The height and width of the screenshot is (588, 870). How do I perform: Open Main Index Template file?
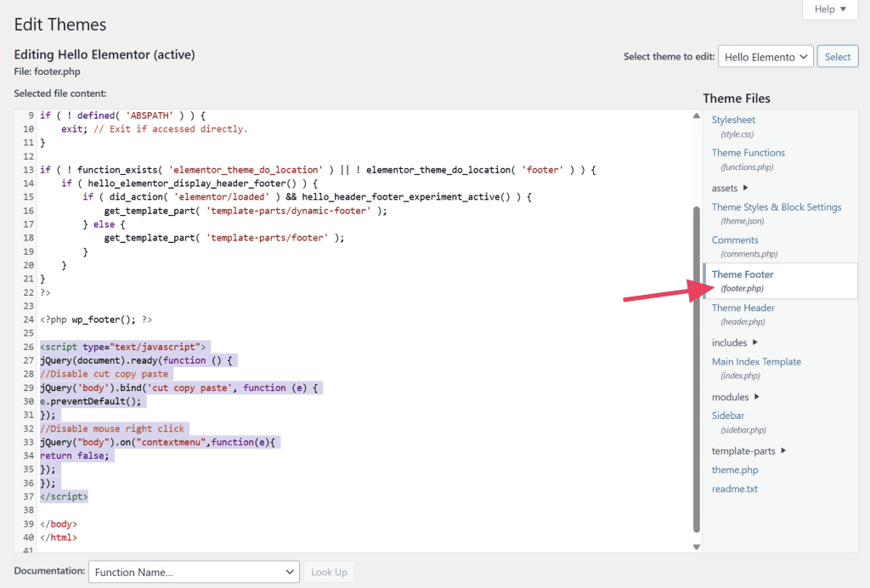[x=756, y=362]
